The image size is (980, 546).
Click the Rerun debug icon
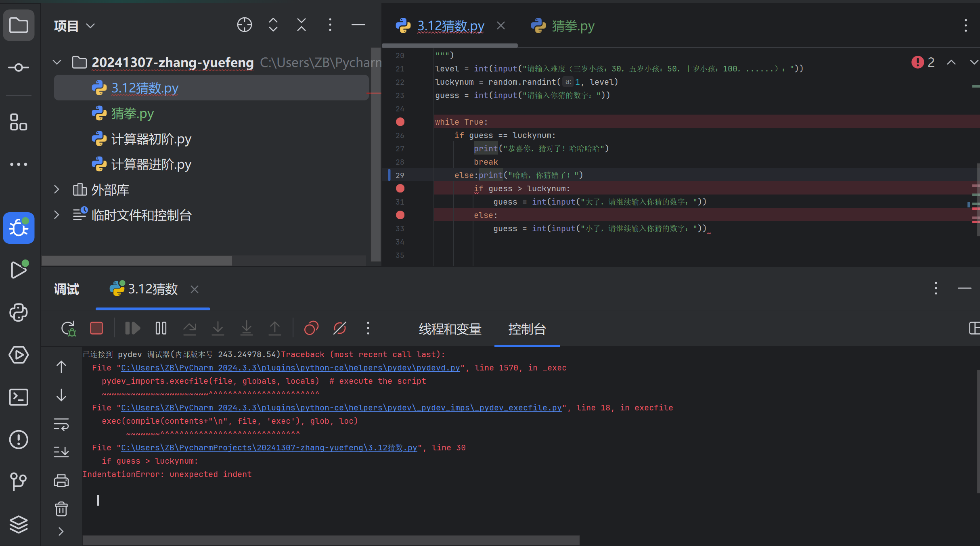pos(68,328)
